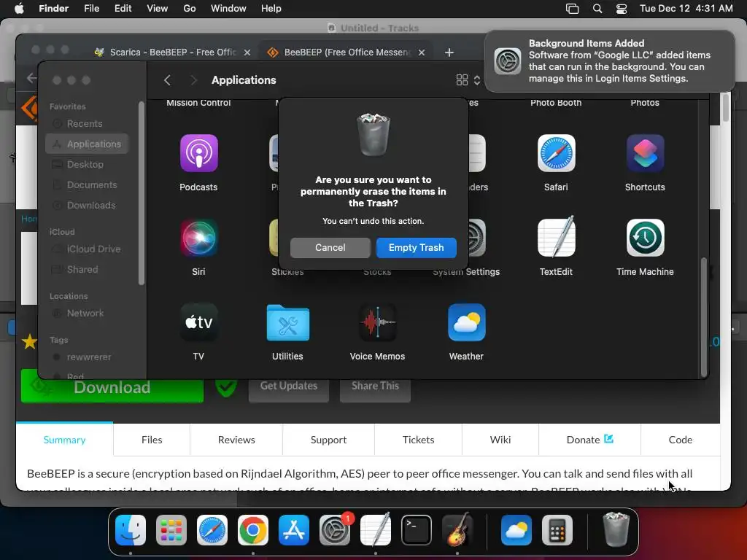Viewport: 747px width, 560px height.
Task: Open the Window menu in menu bar
Action: click(x=228, y=9)
